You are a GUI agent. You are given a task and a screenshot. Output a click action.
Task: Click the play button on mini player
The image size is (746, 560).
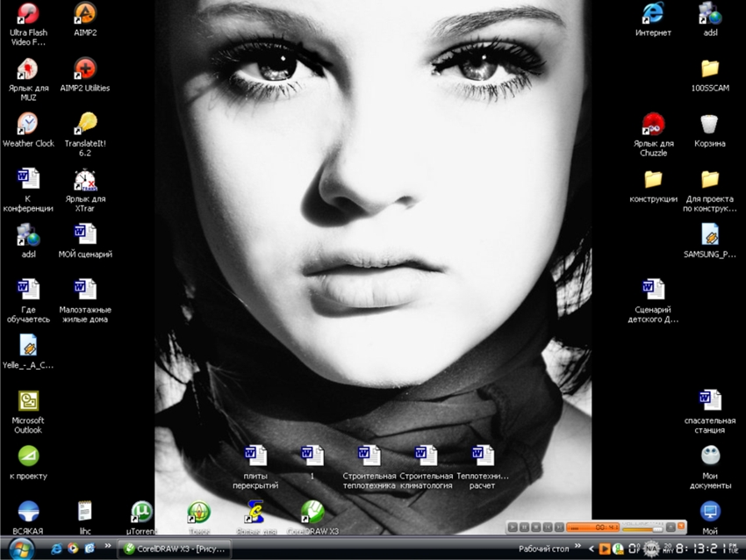pos(513,528)
